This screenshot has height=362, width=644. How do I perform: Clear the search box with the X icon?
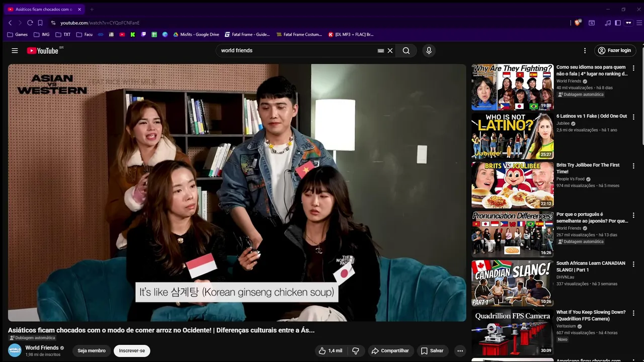390,50
